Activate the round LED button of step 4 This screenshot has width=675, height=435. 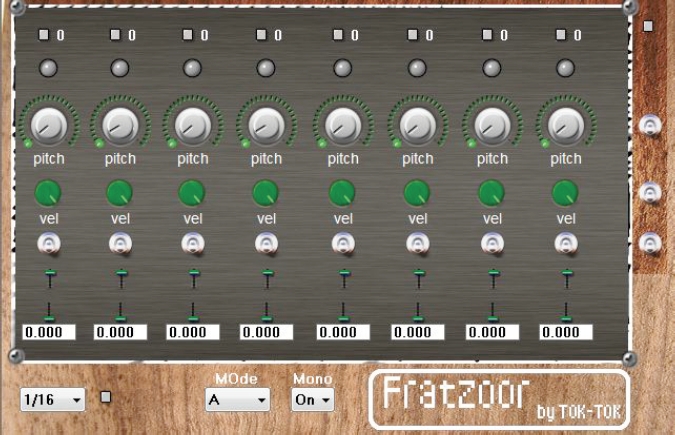coord(266,68)
